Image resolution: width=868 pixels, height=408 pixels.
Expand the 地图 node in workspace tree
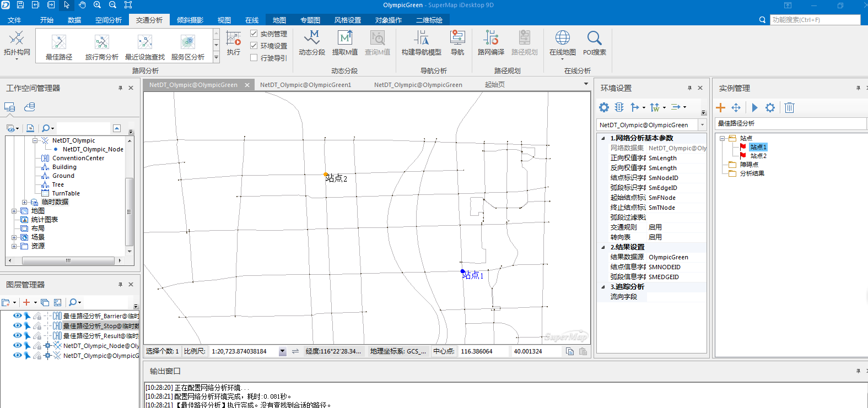[x=14, y=211]
